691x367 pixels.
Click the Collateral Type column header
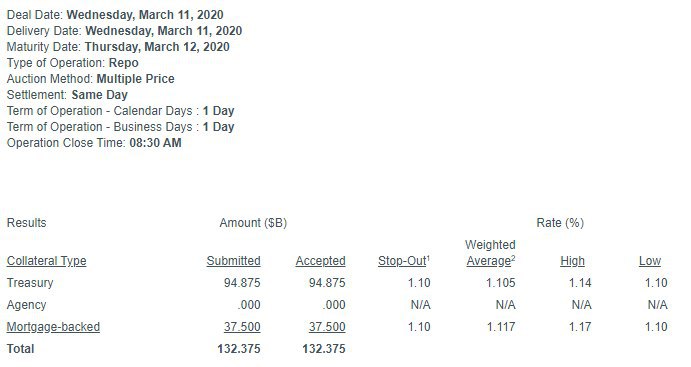click(x=46, y=261)
